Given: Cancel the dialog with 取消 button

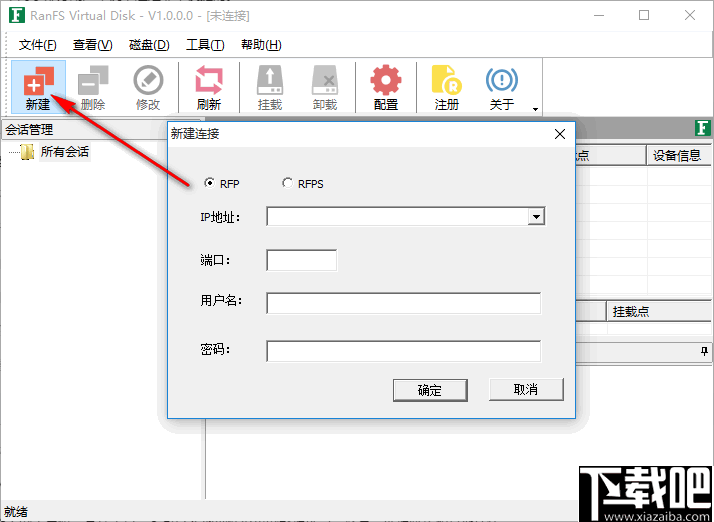Looking at the screenshot, I should pyautogui.click(x=526, y=389).
